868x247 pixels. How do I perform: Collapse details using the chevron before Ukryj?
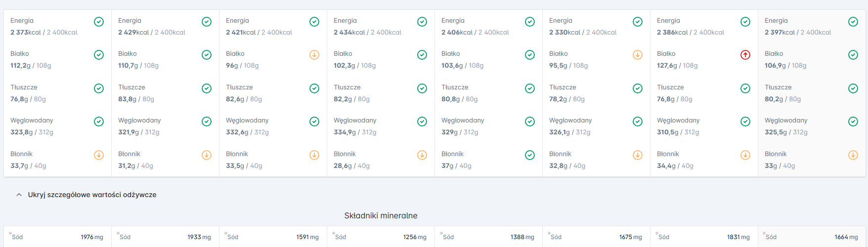(x=19, y=195)
